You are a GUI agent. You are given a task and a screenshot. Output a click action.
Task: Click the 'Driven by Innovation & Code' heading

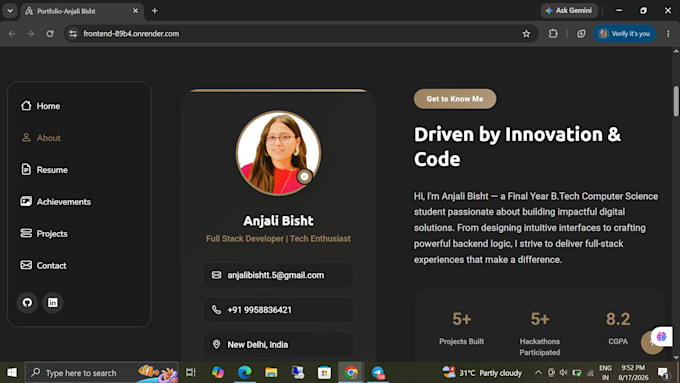(517, 147)
